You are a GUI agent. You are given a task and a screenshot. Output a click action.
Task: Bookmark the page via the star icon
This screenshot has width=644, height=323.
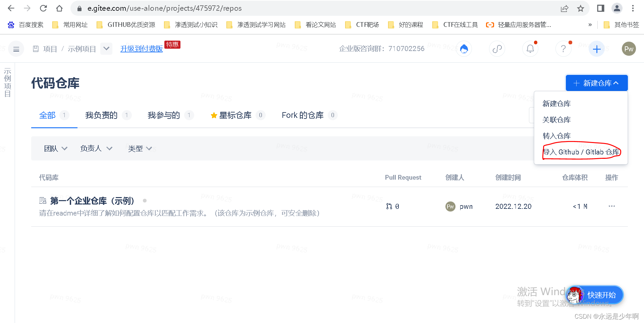[581, 8]
